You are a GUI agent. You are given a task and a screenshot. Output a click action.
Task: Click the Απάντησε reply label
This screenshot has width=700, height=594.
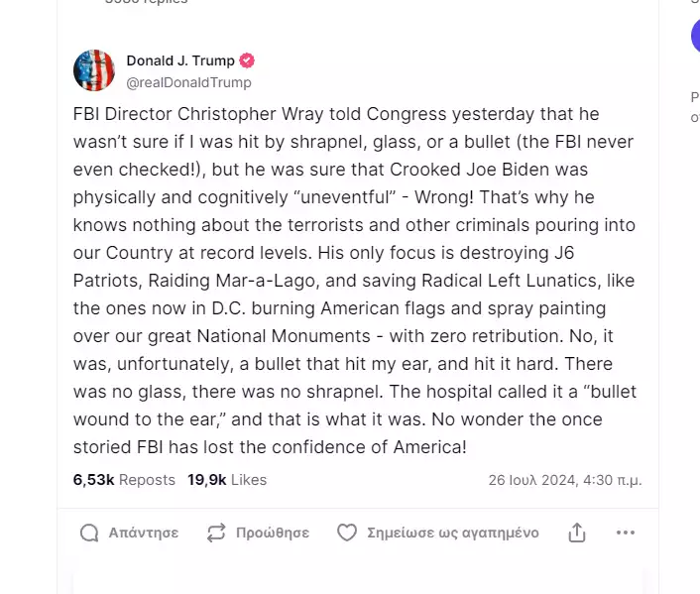click(x=144, y=533)
